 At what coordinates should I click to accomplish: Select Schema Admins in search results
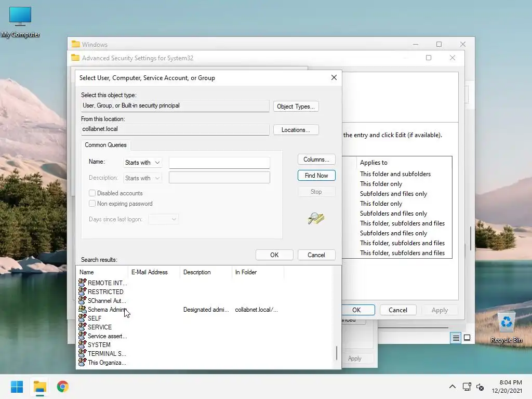(x=107, y=310)
